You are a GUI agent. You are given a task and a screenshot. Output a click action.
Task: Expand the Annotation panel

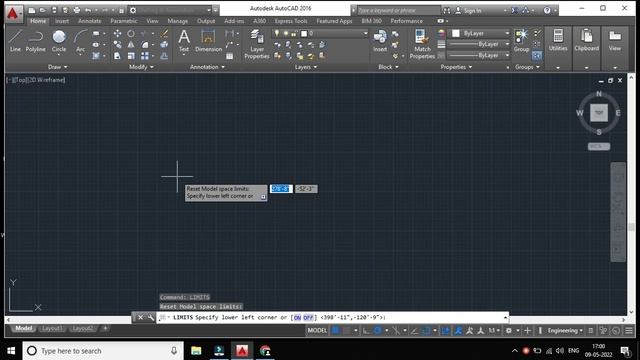[207, 67]
